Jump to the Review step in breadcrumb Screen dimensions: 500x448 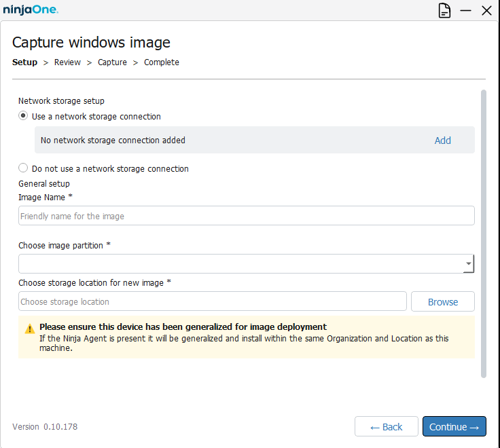pyautogui.click(x=67, y=62)
